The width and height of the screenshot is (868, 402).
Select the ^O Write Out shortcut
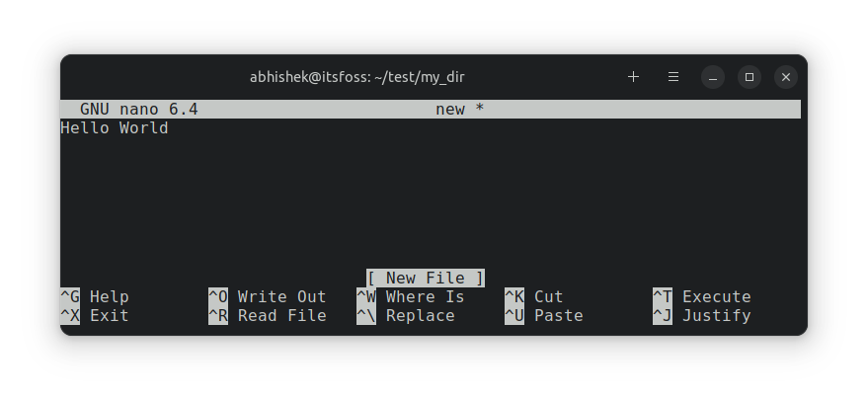pyautogui.click(x=267, y=296)
